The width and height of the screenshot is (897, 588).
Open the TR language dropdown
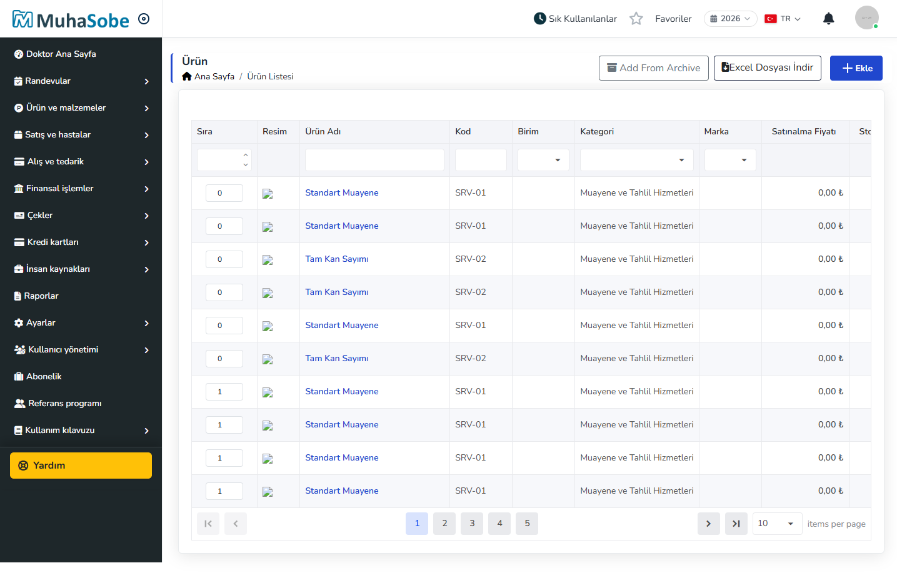(783, 19)
